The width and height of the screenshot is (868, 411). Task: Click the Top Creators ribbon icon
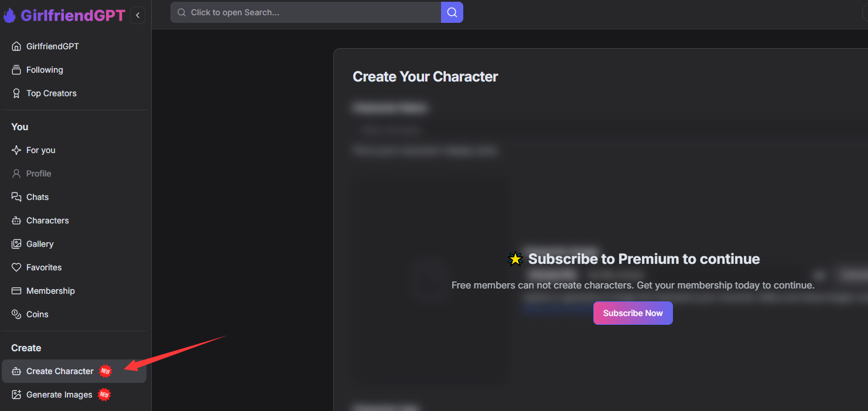click(16, 93)
